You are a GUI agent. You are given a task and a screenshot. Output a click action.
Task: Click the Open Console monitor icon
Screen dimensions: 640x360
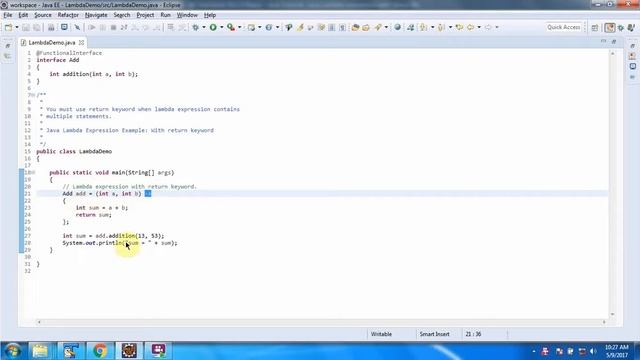[64, 27]
